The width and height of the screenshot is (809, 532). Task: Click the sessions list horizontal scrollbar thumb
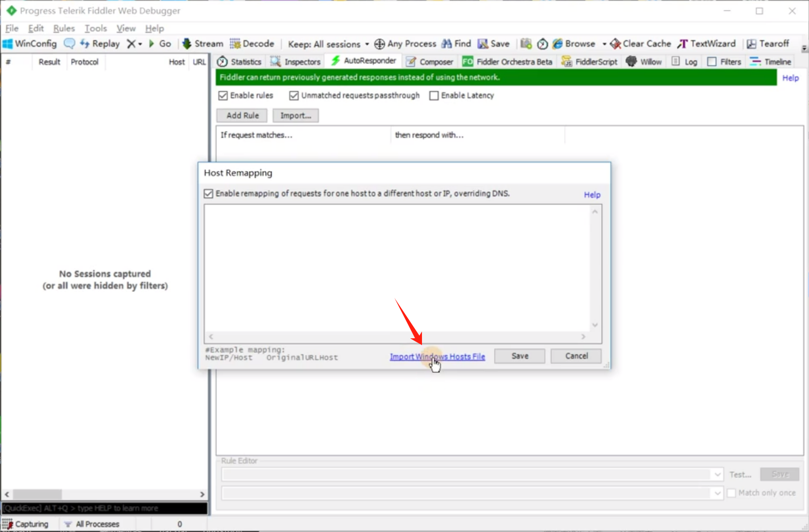pyautogui.click(x=37, y=494)
